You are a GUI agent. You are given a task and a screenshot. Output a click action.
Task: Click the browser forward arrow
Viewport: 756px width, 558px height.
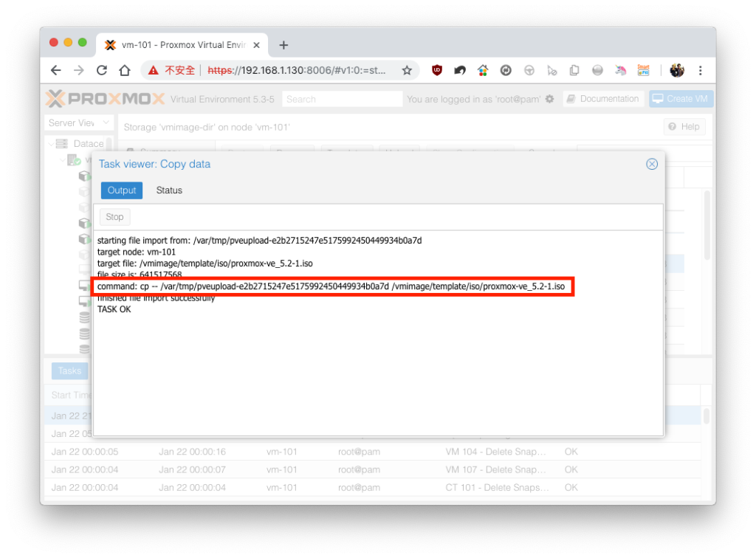78,70
